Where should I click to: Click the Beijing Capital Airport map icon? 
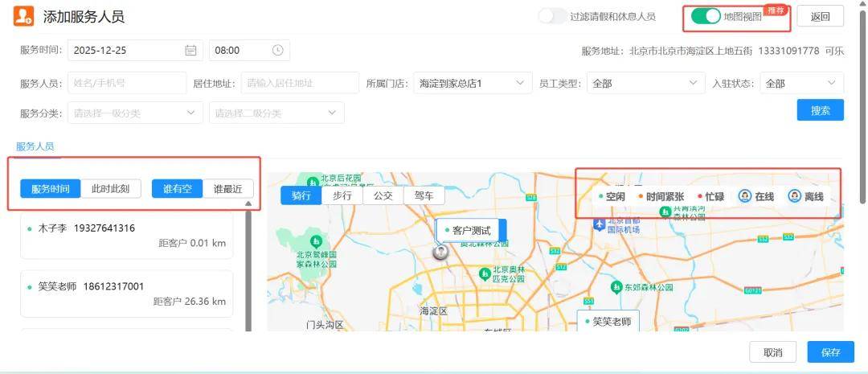599,223
